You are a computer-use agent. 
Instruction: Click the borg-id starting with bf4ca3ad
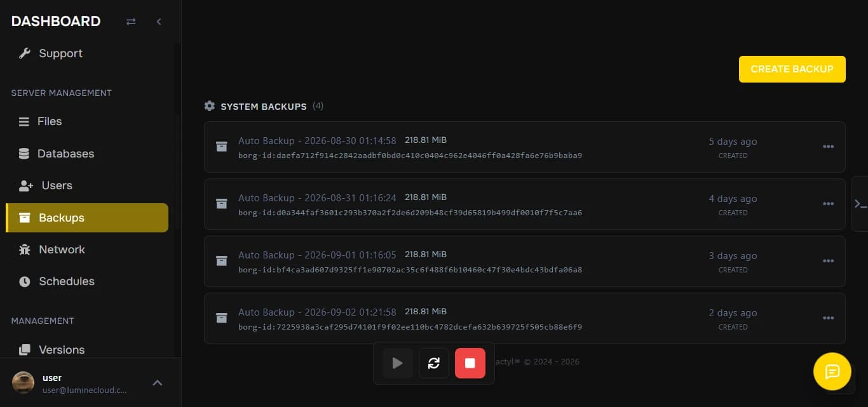click(410, 270)
